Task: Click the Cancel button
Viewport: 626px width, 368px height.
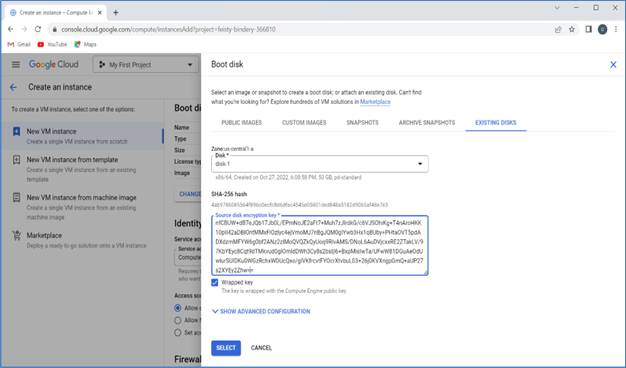Action: (261, 348)
